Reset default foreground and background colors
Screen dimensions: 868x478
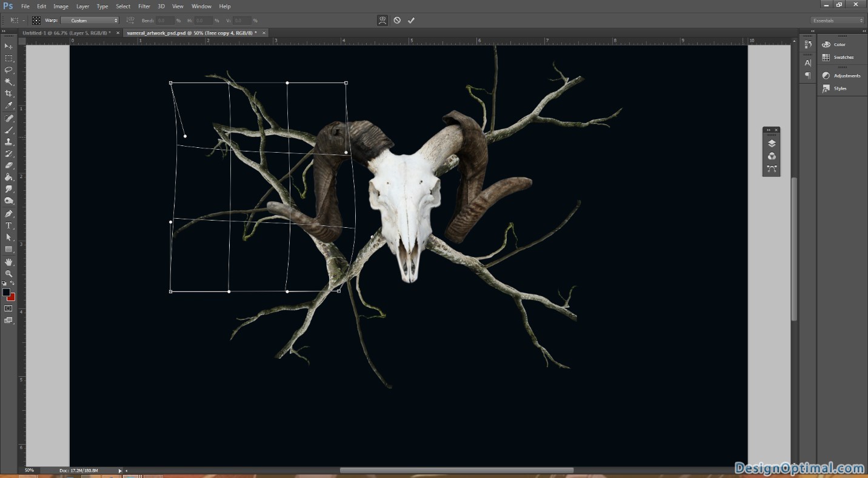coord(4,284)
